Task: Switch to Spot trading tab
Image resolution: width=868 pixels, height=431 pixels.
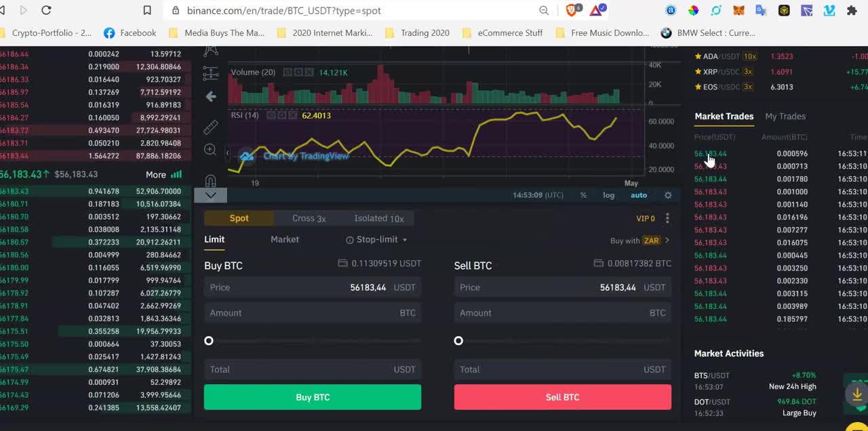Action: point(239,218)
